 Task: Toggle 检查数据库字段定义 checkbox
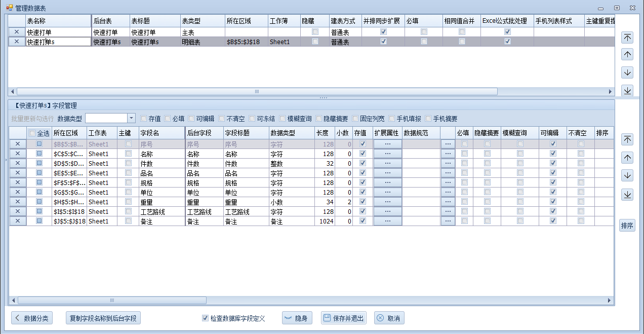tap(205, 318)
